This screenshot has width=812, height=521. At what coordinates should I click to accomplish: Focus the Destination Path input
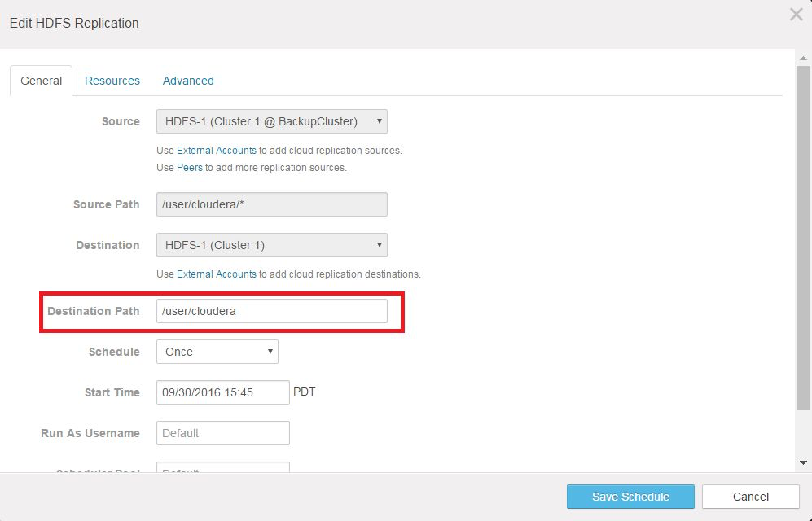(271, 311)
